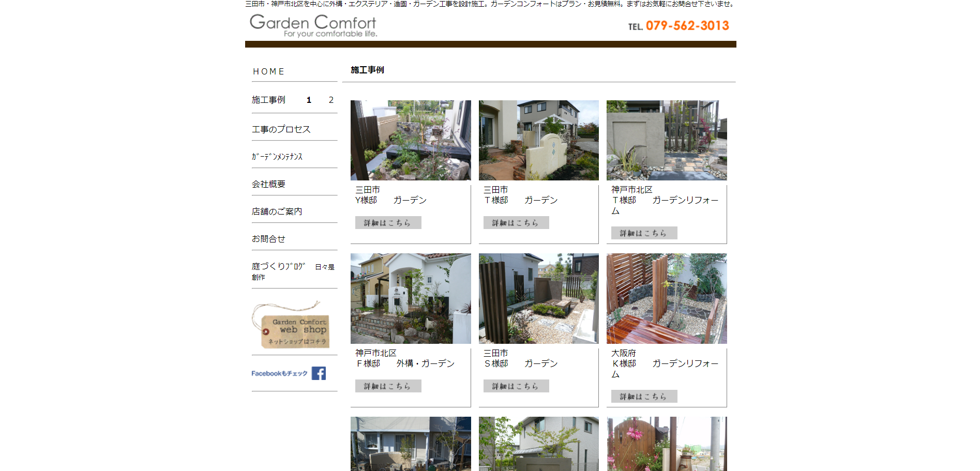Click 詳細はこちら for 三田市 S様邸
980x471 pixels.
(516, 386)
